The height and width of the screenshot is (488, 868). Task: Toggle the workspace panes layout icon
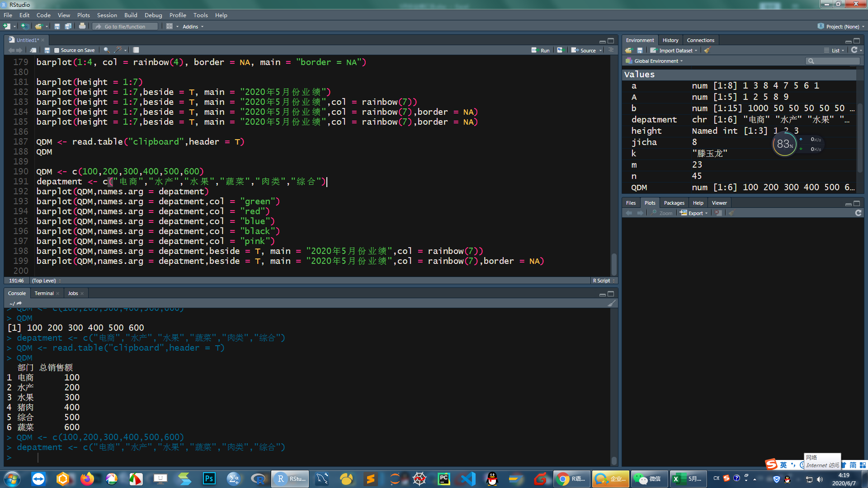click(170, 26)
